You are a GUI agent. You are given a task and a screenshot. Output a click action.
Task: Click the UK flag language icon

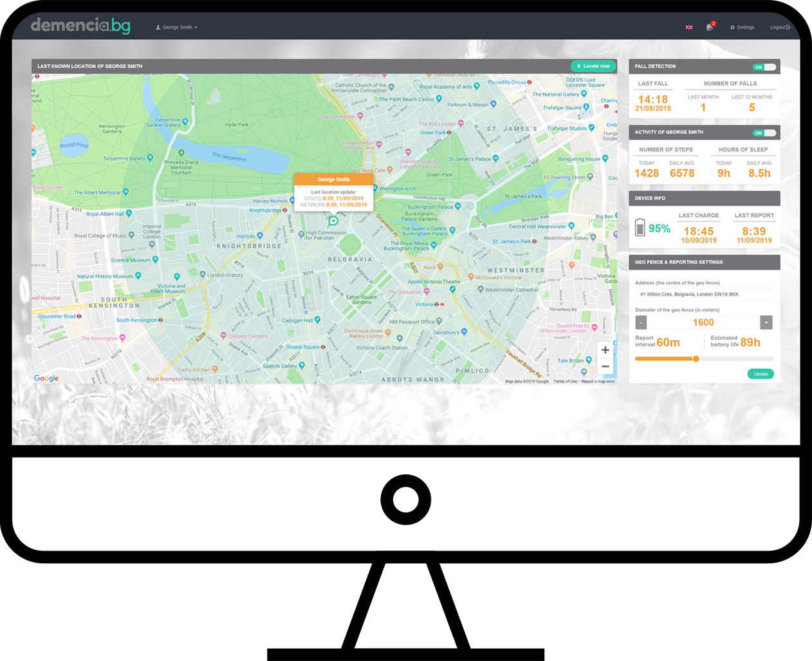tap(689, 28)
